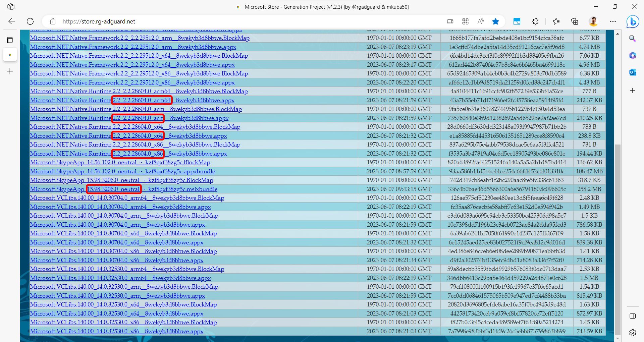The height and width of the screenshot is (342, 644).
Task: Open the blue wallet/shopping extension icon
Action: click(x=517, y=21)
